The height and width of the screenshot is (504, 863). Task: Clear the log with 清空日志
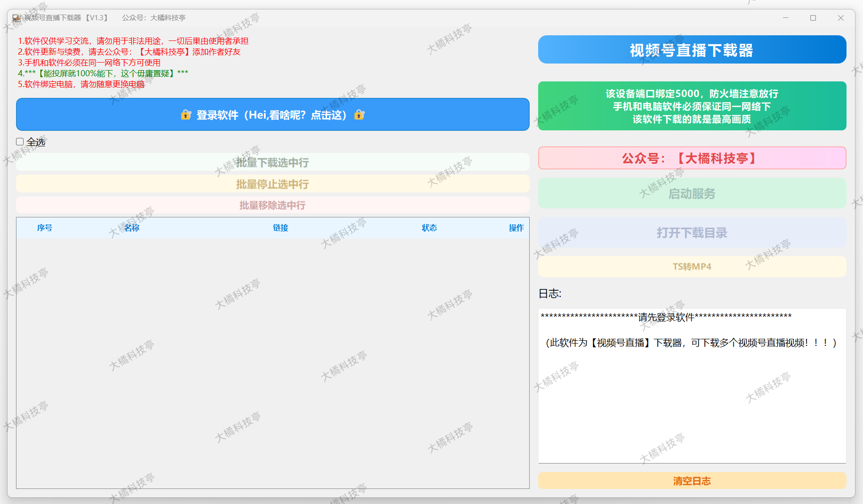692,481
